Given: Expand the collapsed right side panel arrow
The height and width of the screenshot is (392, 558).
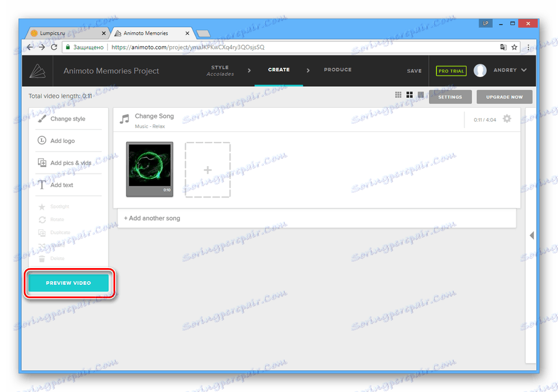Looking at the screenshot, I should [532, 235].
